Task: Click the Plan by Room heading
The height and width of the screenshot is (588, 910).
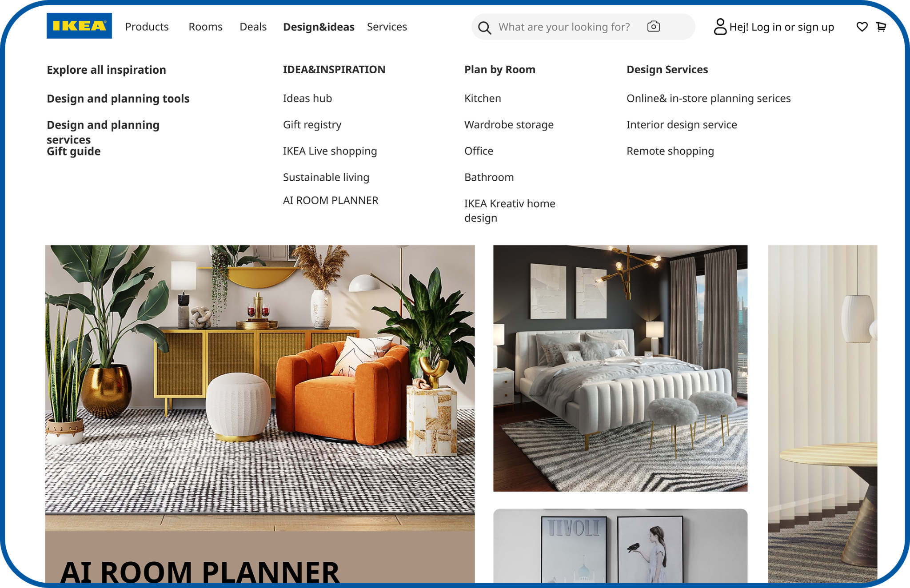Action: 500,70
